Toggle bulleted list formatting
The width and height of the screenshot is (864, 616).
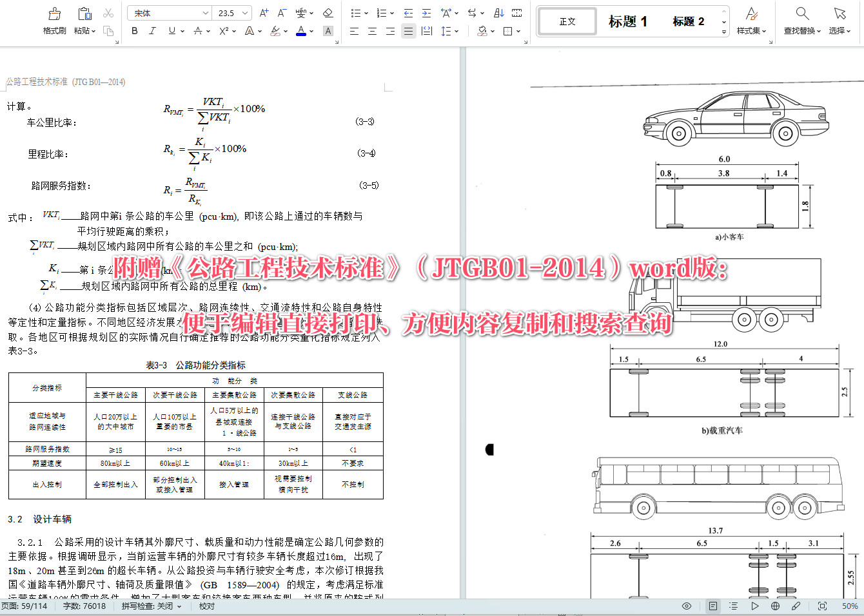[355, 13]
